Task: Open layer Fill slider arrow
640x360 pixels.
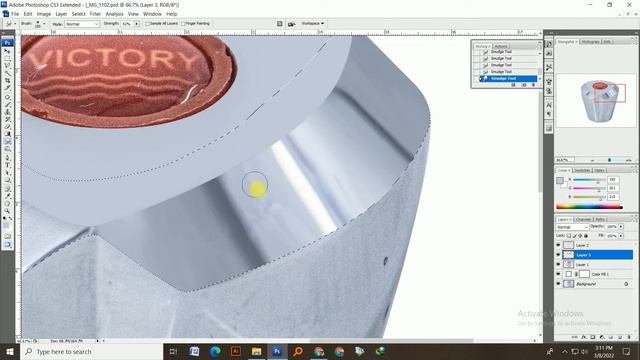Action: tap(621, 236)
